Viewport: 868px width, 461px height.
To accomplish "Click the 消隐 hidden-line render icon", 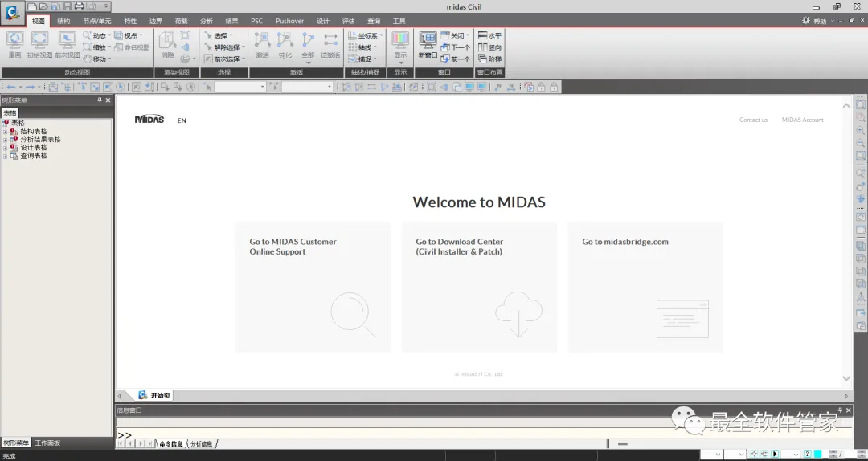I will tap(167, 44).
